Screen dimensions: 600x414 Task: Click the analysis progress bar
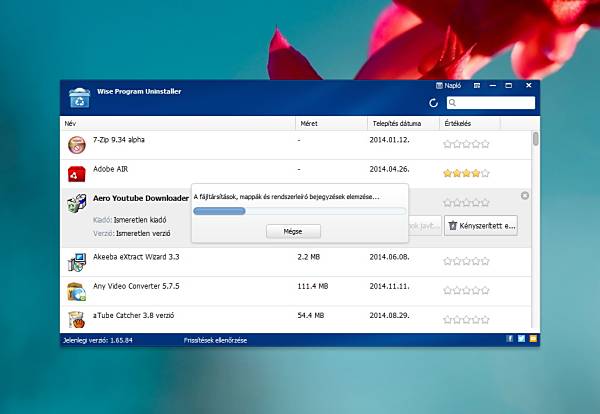299,211
